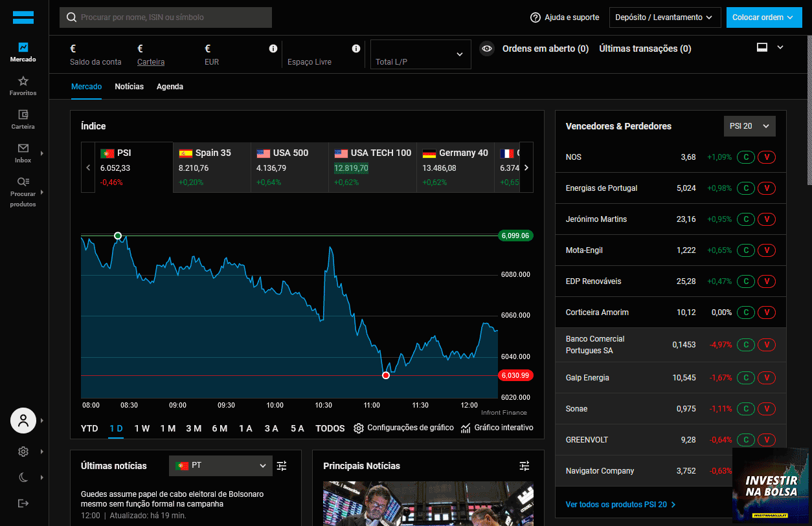Toggle the eye icon to hide balances
Screen dimensions: 812x526
coord(488,49)
